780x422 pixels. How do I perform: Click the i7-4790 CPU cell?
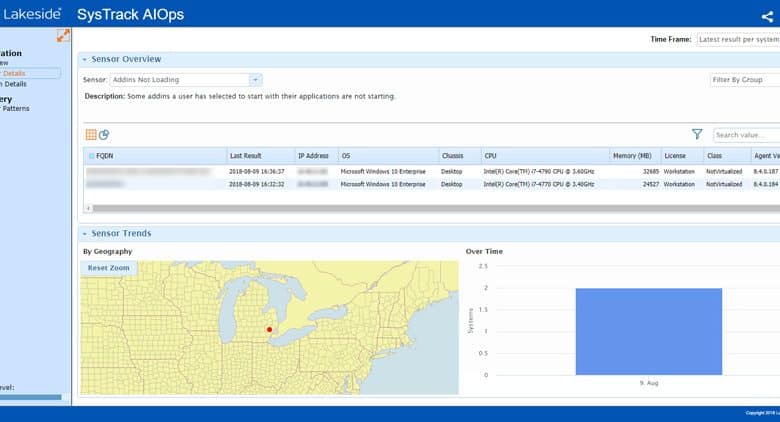coord(539,171)
